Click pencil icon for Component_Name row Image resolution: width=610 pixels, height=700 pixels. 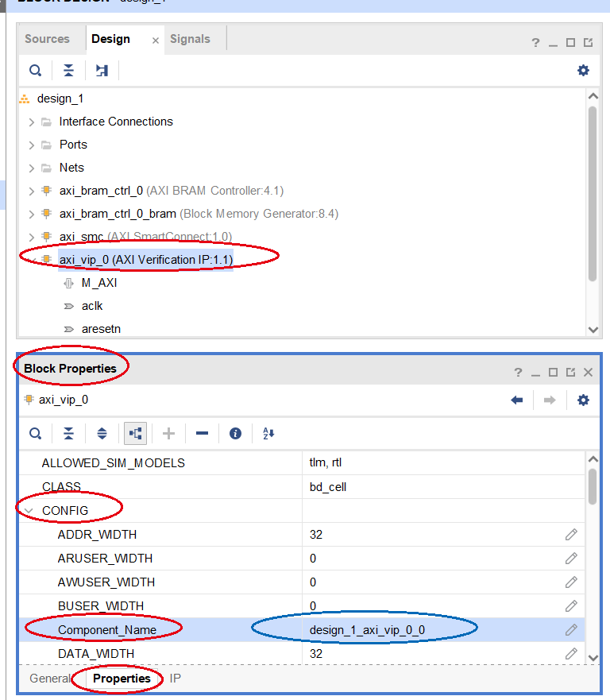pos(571,630)
